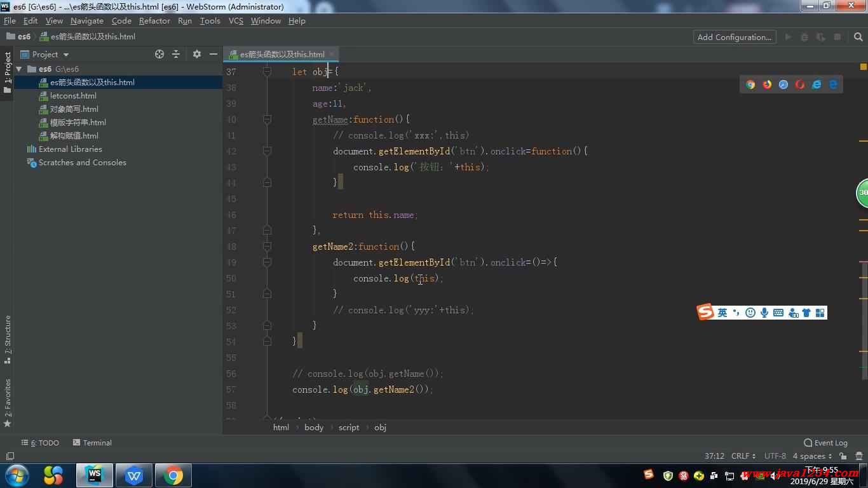Fold the getName function at line 40

267,119
